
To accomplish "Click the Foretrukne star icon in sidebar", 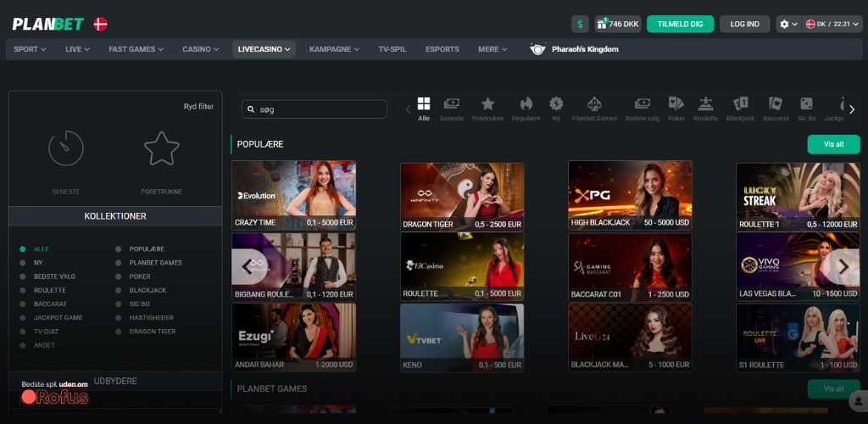I will tap(162, 148).
